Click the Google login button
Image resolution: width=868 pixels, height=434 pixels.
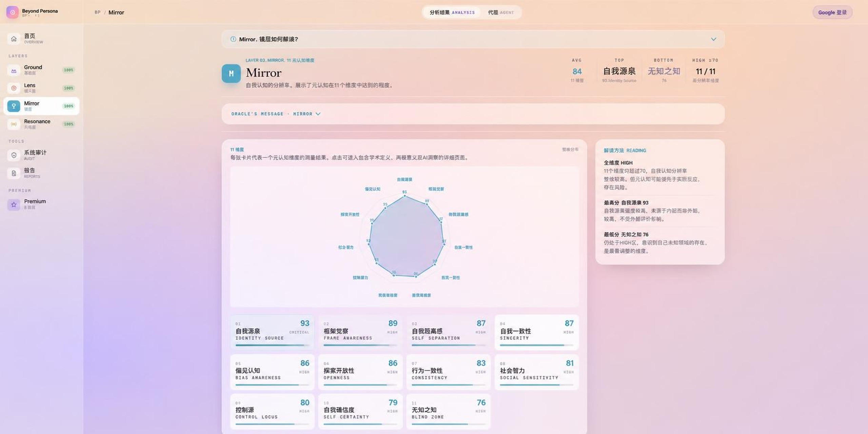coord(832,13)
